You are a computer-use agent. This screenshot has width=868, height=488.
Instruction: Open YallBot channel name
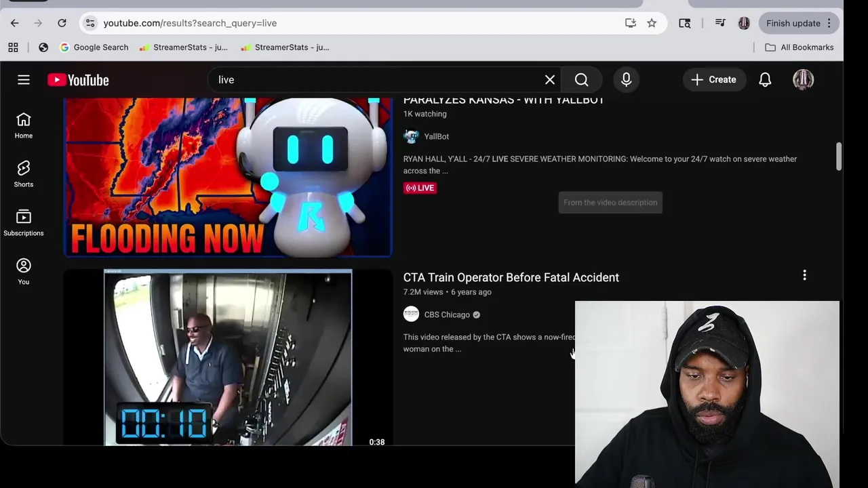tap(437, 136)
